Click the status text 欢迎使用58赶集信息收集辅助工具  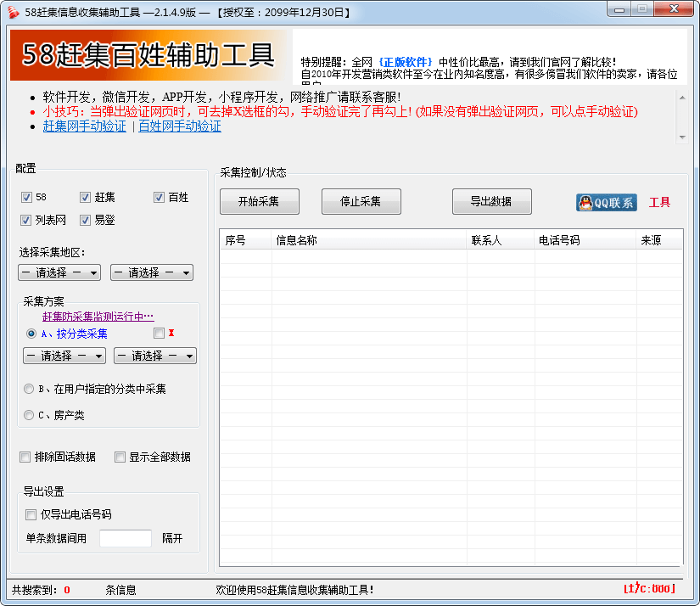294,590
